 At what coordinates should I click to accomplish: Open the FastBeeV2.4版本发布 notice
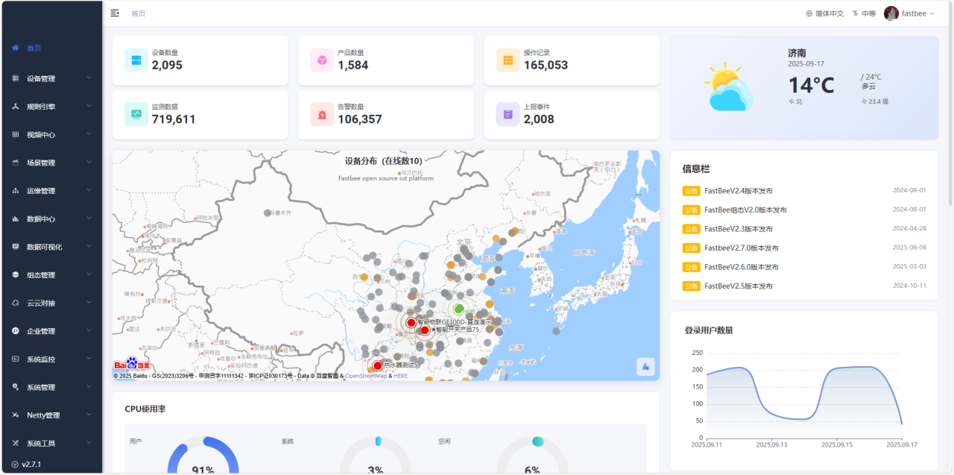[x=738, y=190]
